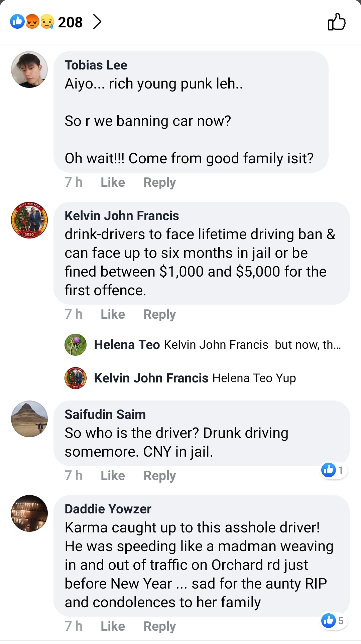Screen dimensions: 361x644
Task: Tap the thumbs-up like icon at top right
Action: pos(336,22)
